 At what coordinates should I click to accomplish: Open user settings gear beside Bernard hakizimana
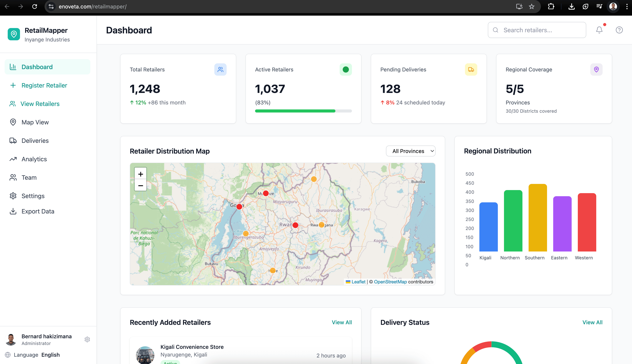(x=87, y=339)
